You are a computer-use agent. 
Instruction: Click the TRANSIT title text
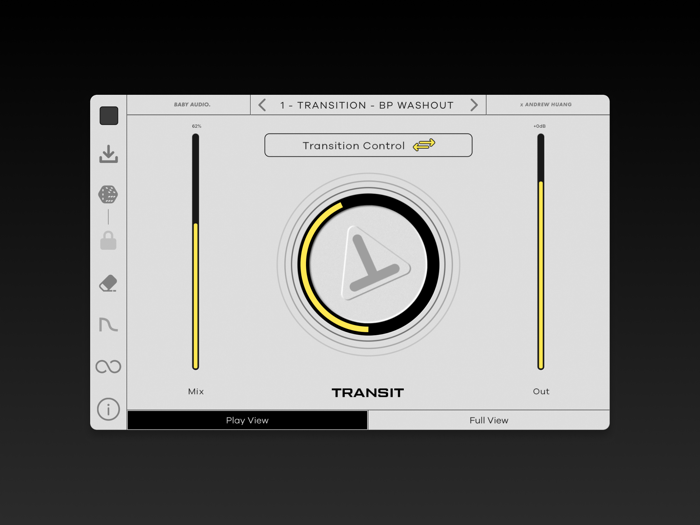coord(368,392)
